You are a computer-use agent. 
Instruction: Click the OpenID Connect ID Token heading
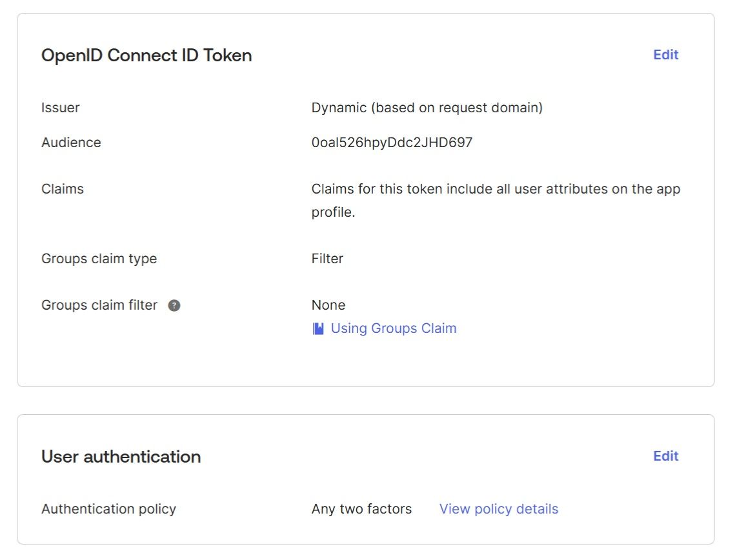click(x=146, y=55)
